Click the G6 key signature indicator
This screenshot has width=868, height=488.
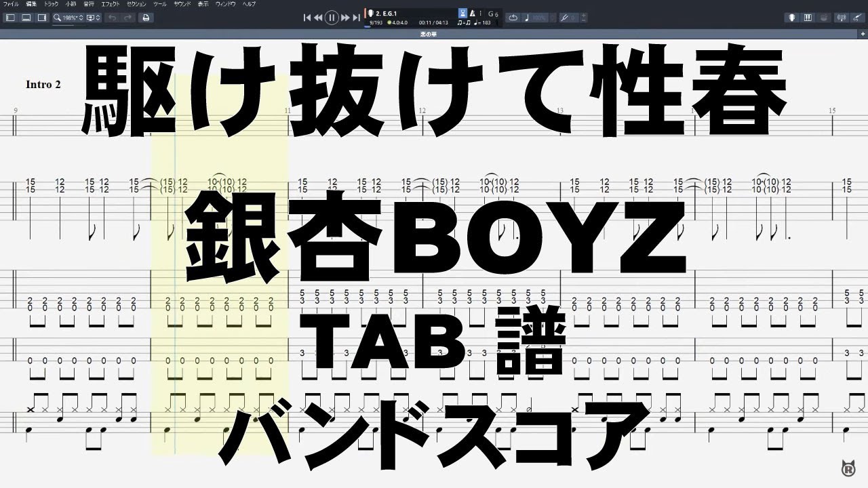pos(493,14)
